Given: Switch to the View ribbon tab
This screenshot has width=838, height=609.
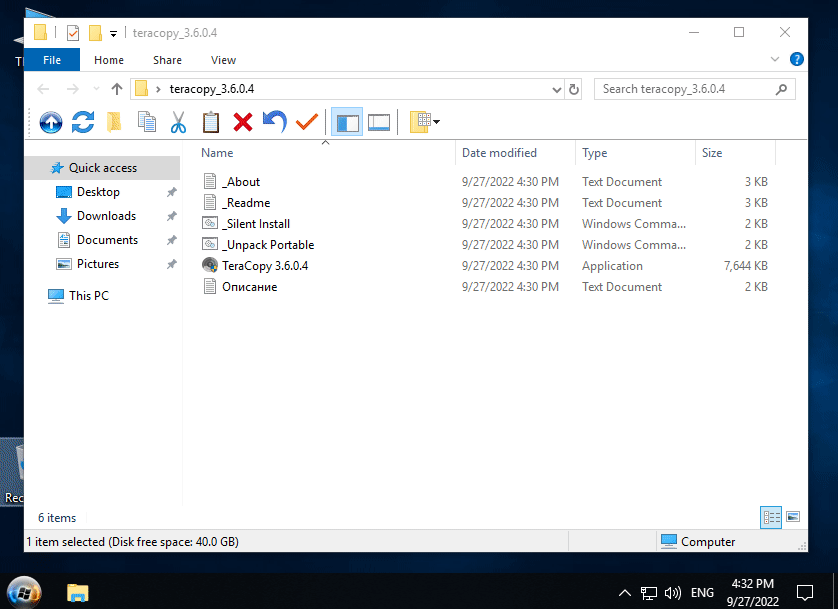Looking at the screenshot, I should coord(223,60).
